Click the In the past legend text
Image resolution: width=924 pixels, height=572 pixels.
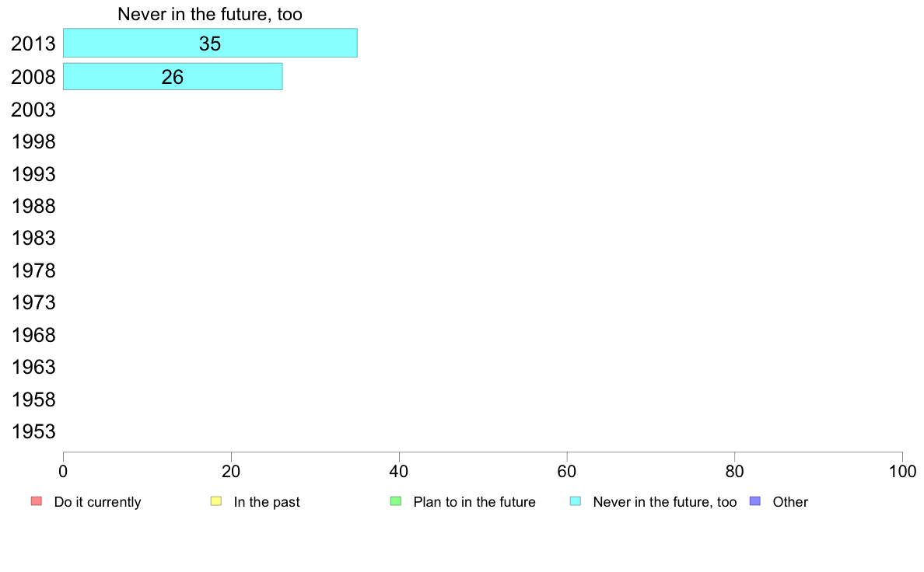coord(266,502)
